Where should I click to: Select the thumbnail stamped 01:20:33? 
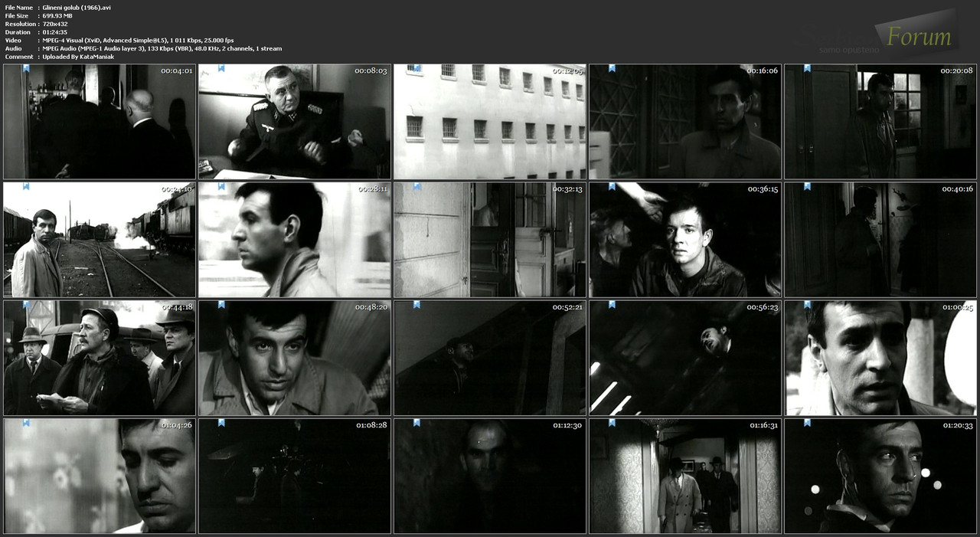tap(880, 476)
